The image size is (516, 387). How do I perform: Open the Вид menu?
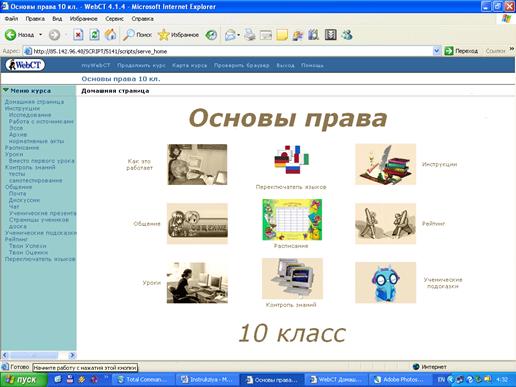pos(57,19)
